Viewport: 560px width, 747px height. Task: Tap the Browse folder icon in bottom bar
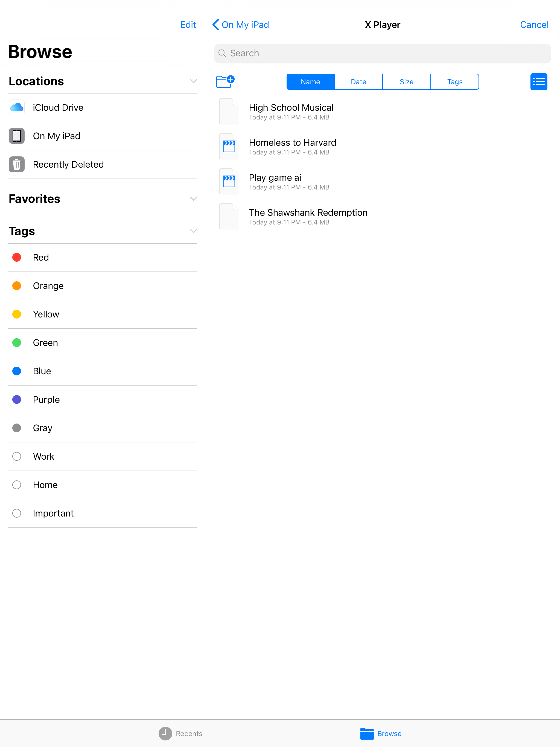pos(367,733)
